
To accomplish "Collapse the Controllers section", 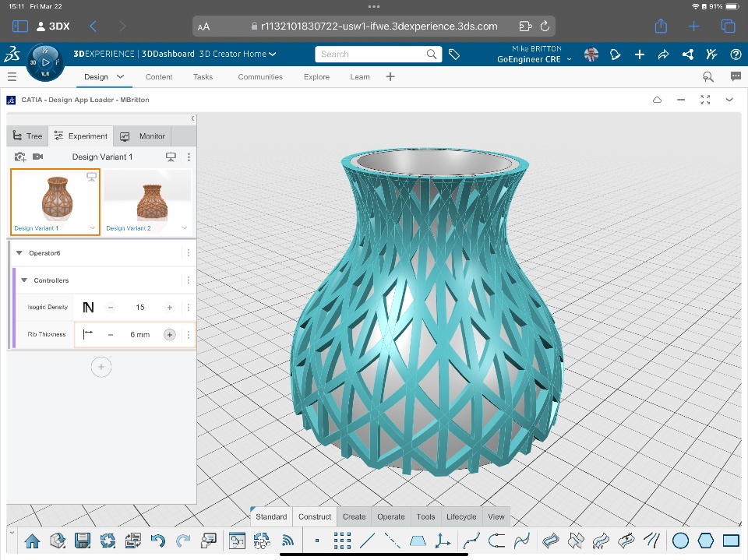I will (24, 280).
